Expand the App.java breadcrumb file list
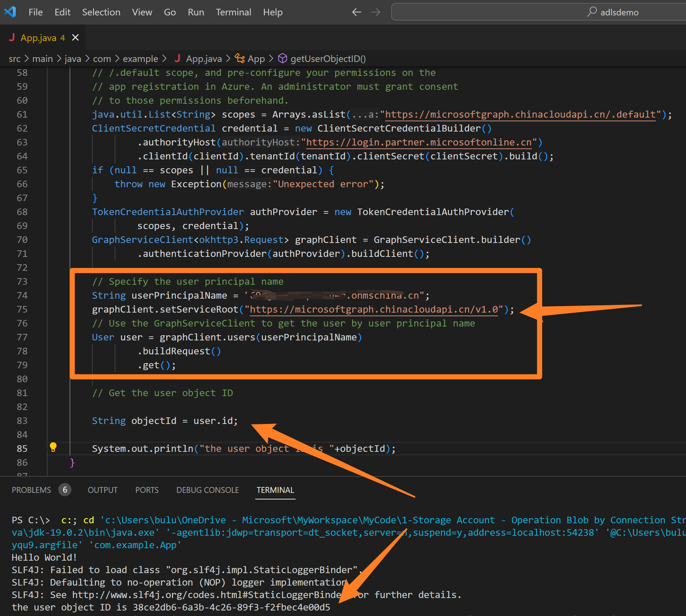This screenshot has width=686, height=616. (x=204, y=59)
